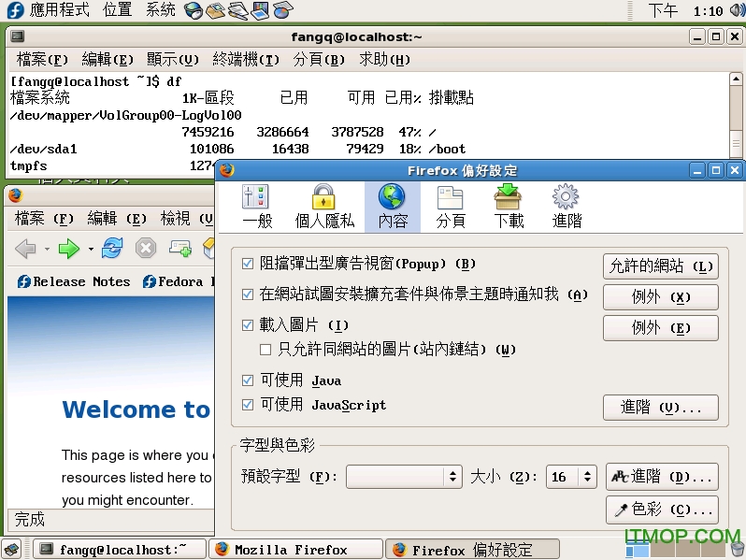Click the Fedora logo on top panel
Image resolution: width=746 pixels, height=560 pixels.
click(15, 10)
